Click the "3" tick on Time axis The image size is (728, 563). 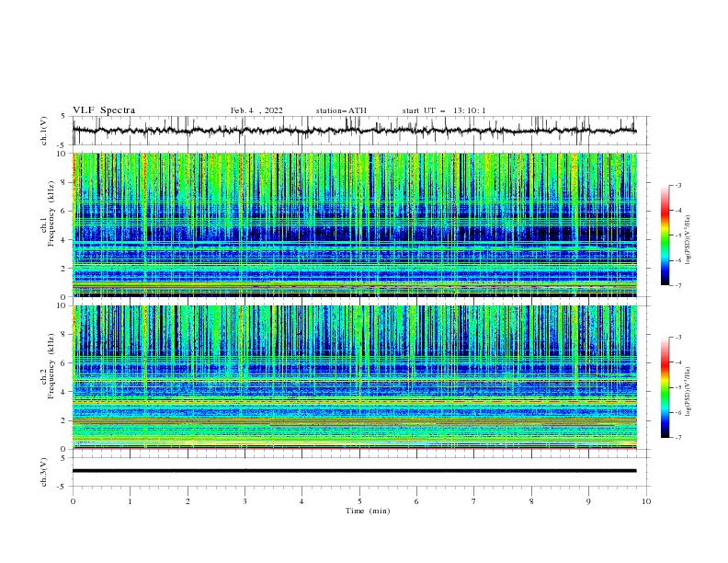[x=245, y=501]
